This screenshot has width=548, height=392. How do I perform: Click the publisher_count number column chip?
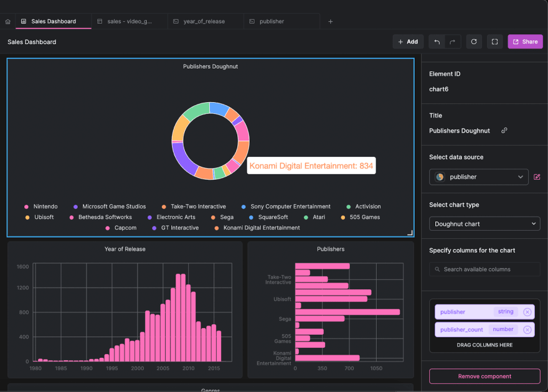click(x=484, y=330)
